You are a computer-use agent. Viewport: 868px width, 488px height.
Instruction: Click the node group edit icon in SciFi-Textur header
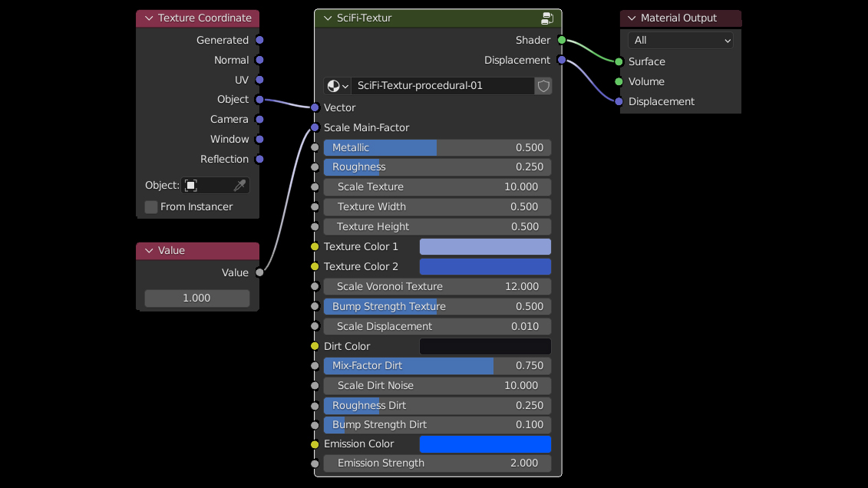pyautogui.click(x=547, y=18)
